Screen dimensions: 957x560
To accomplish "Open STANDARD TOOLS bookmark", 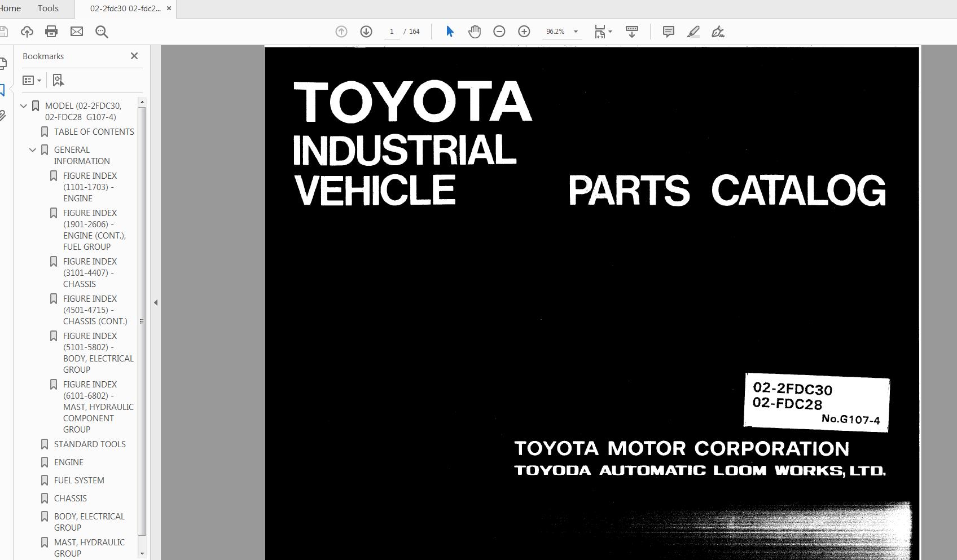I will coord(90,444).
